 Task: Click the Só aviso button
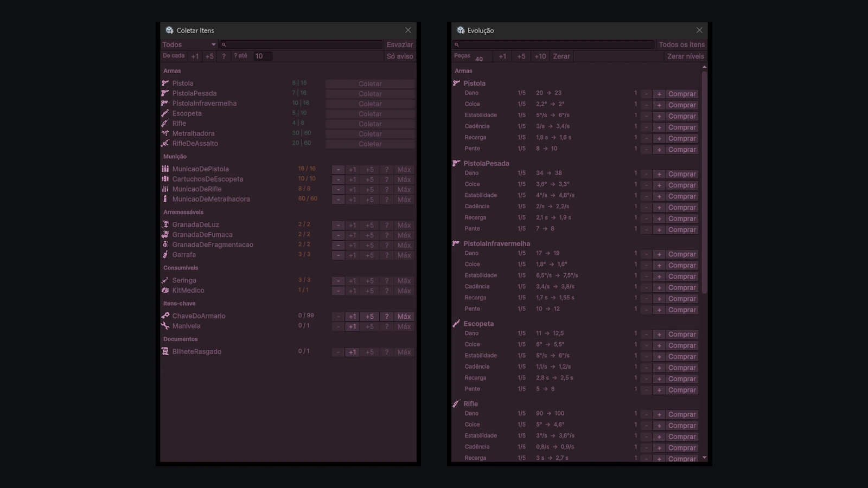point(400,56)
